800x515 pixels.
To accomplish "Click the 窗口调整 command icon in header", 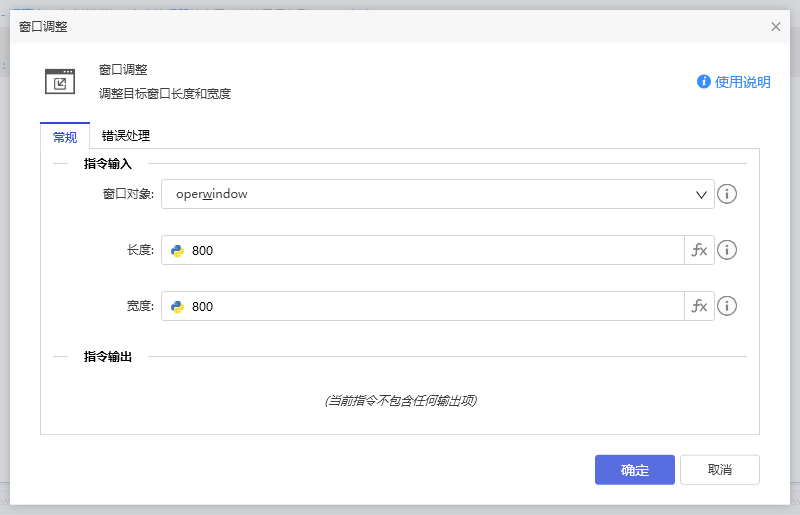I will point(60,82).
